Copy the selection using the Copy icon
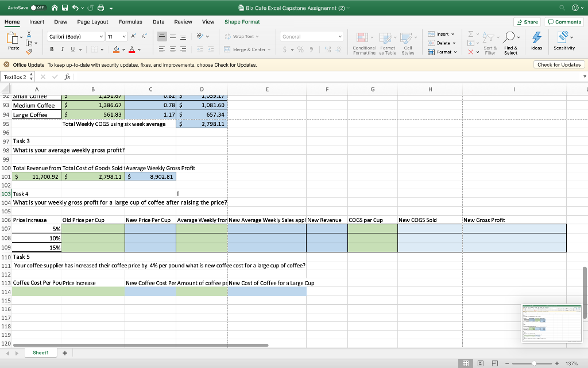The image size is (588, 368). [29, 43]
